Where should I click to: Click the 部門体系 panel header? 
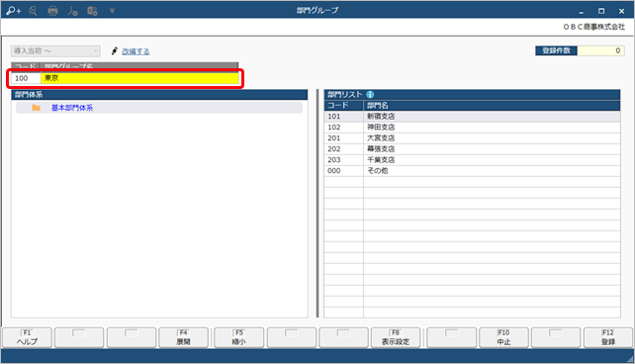159,95
